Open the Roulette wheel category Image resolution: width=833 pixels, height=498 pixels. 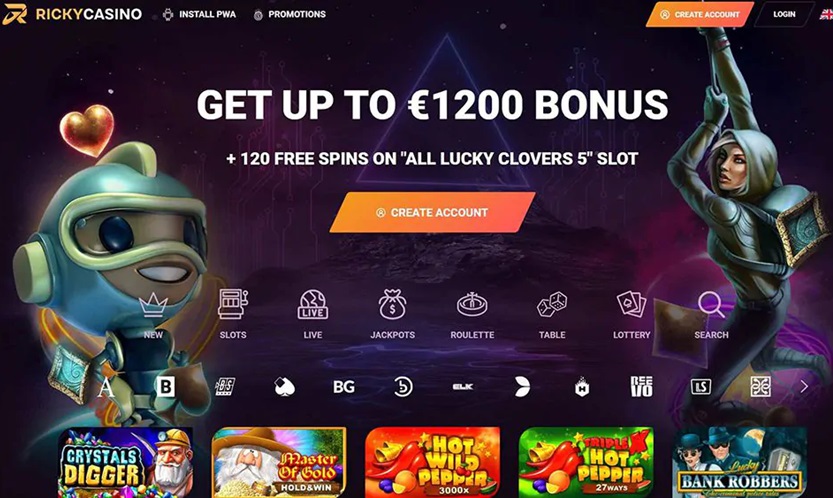[x=472, y=305]
